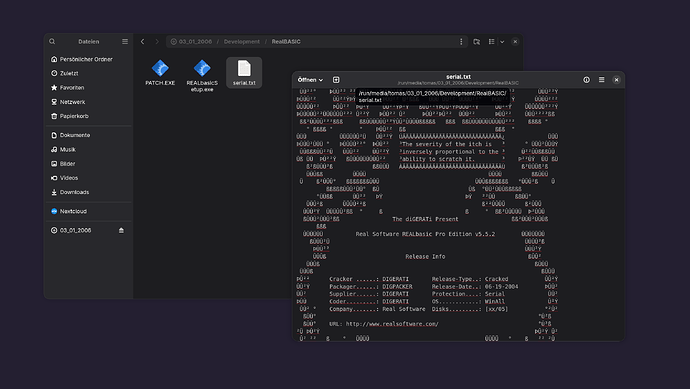
Task: Go forward in the file manager
Action: pyautogui.click(x=157, y=41)
